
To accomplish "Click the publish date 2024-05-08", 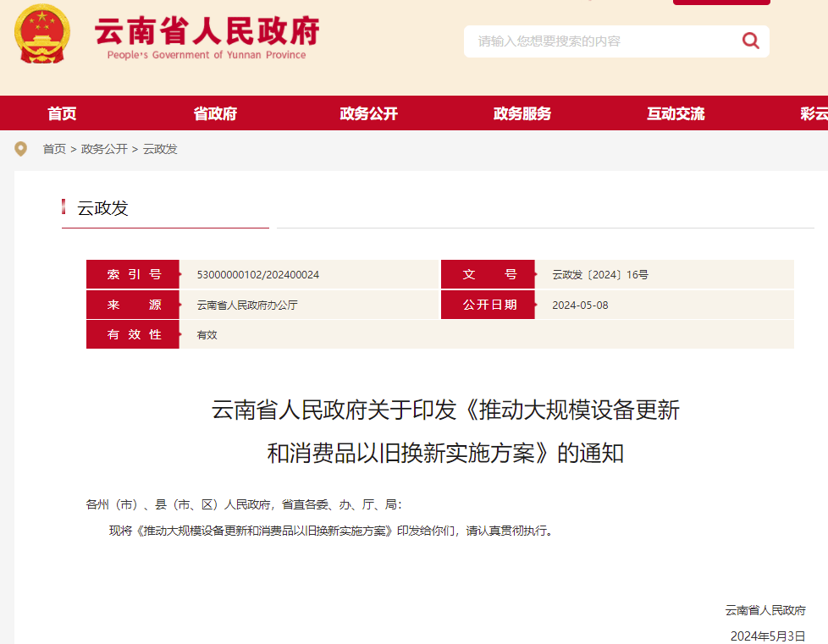I will pyautogui.click(x=580, y=305).
